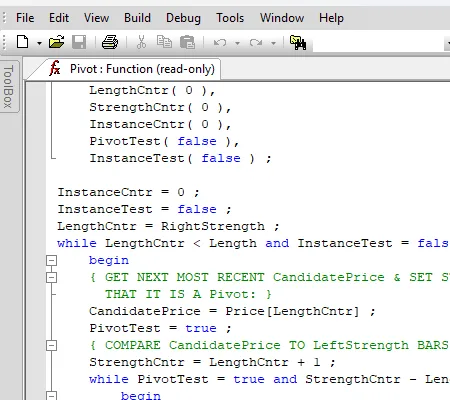Screen dimensions: 450x400
Task: Open the Redo history dropdown arrow
Action: [273, 43]
